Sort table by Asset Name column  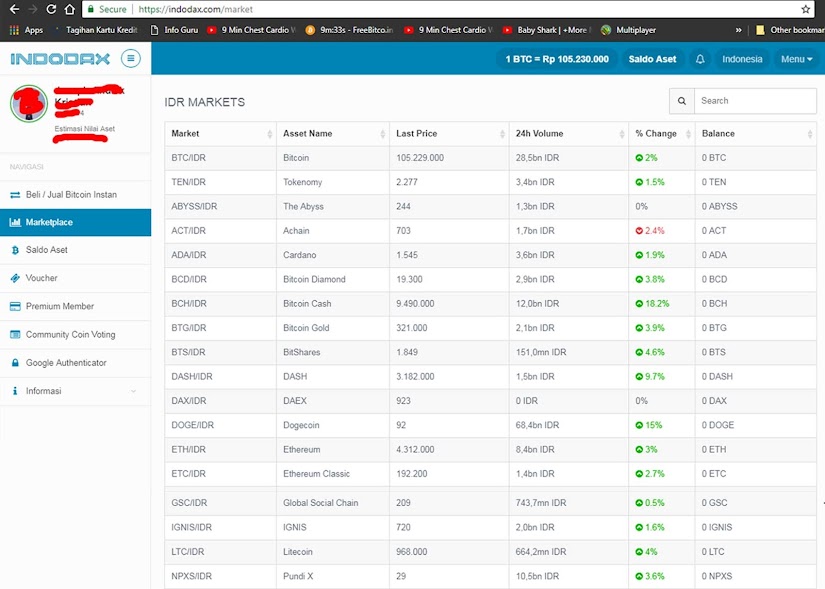333,134
